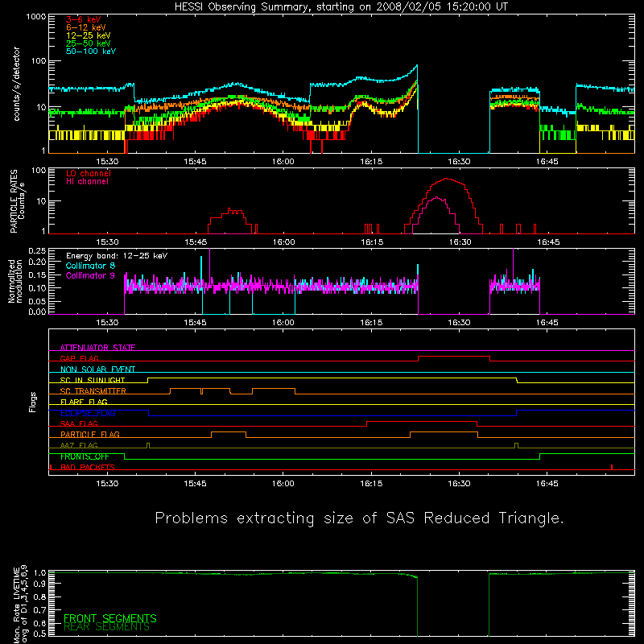
Task: Click the 'ECLIPSE FLAG' label
Action: click(88, 413)
